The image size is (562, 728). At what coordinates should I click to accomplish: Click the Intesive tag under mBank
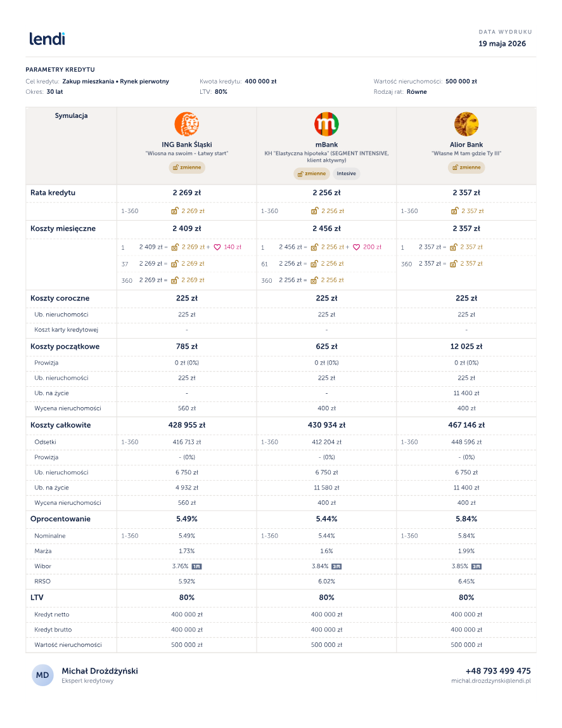347,174
